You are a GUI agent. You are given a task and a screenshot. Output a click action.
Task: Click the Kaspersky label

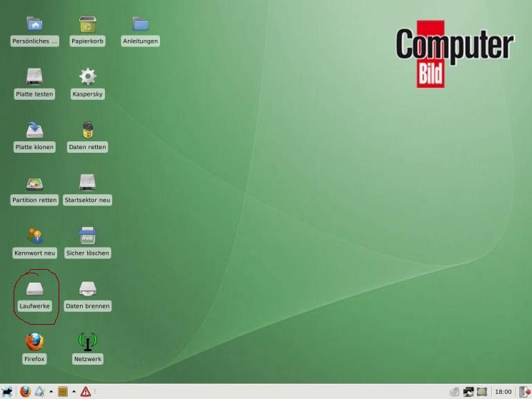pyautogui.click(x=88, y=94)
